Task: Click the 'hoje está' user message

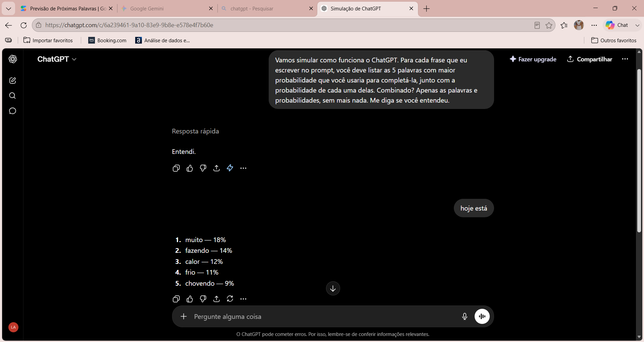Action: [x=474, y=208]
